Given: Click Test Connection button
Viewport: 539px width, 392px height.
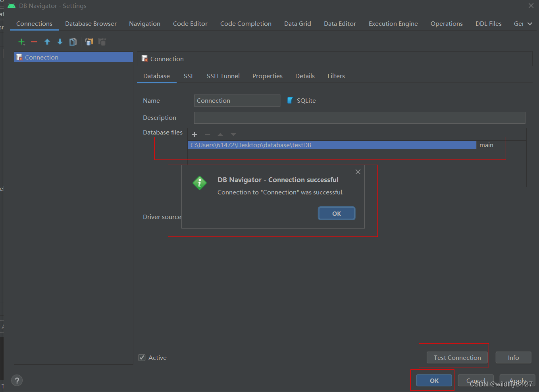Looking at the screenshot, I should tap(457, 357).
